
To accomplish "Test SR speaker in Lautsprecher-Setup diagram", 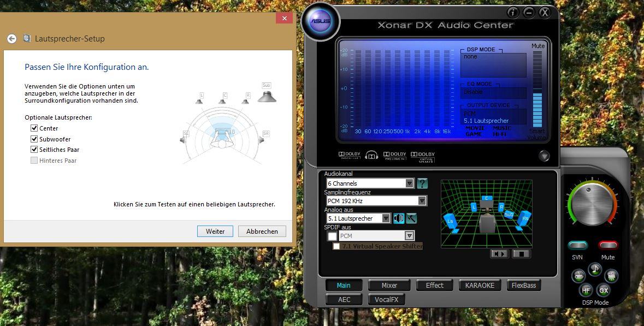I will click(263, 138).
